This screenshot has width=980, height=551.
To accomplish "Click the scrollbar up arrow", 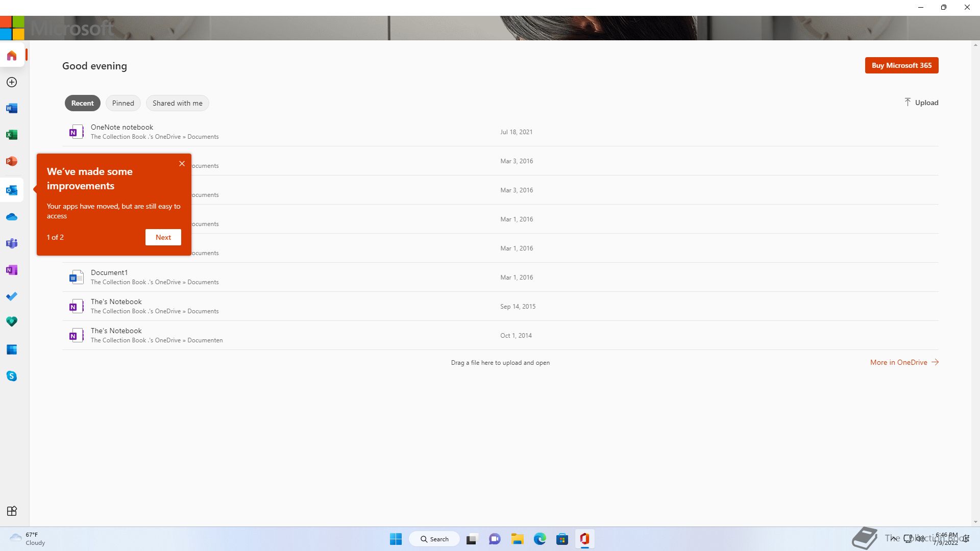I will pyautogui.click(x=975, y=45).
